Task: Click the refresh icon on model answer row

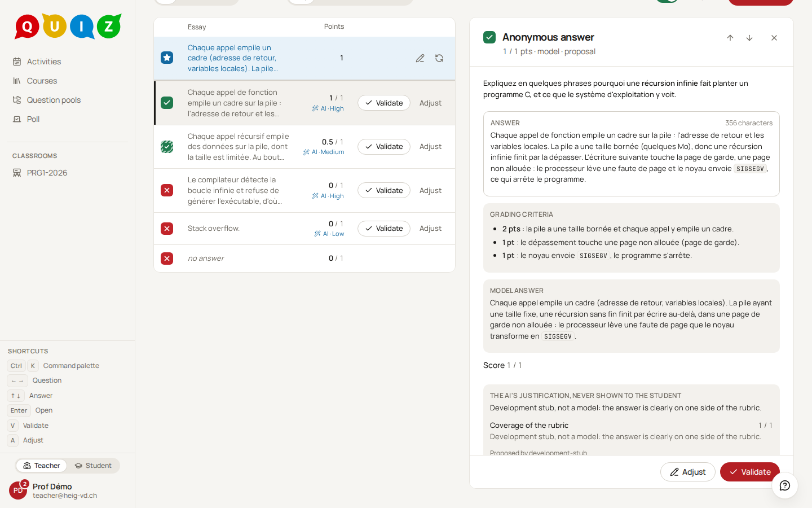Action: point(439,58)
